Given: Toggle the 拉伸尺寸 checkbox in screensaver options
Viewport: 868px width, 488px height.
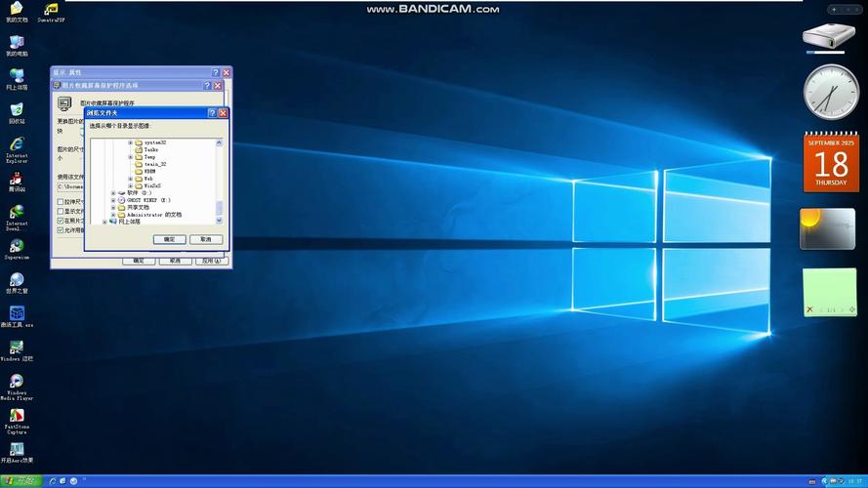Looking at the screenshot, I should click(x=61, y=202).
